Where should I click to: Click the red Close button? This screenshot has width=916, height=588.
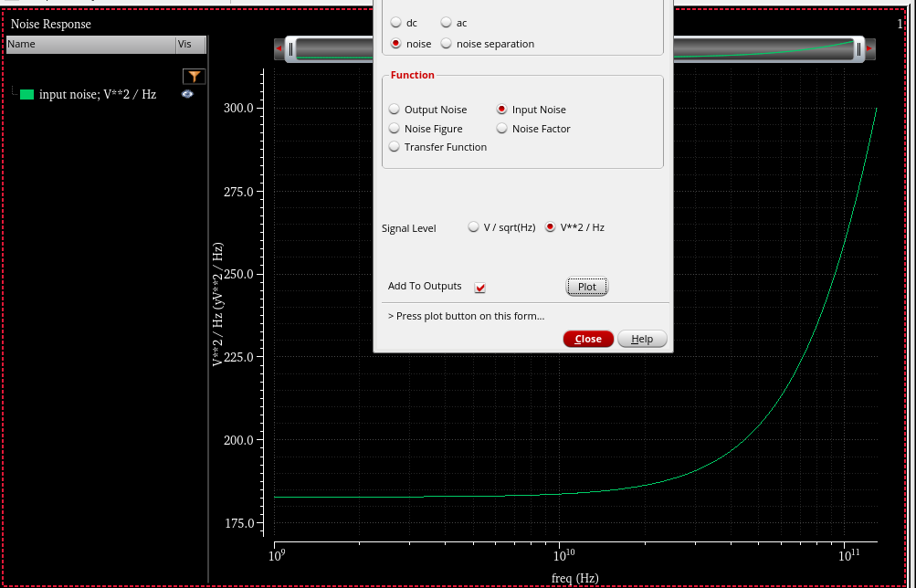coord(588,339)
